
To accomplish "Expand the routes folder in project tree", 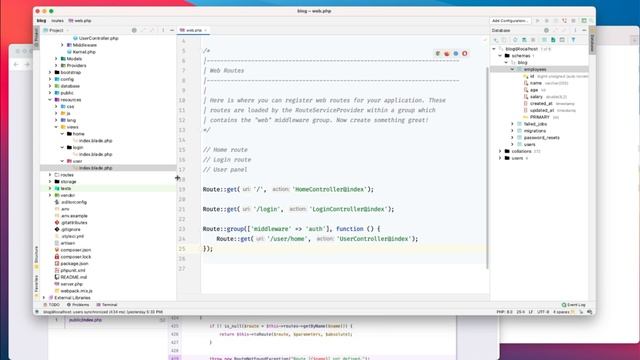I will click(x=50, y=175).
